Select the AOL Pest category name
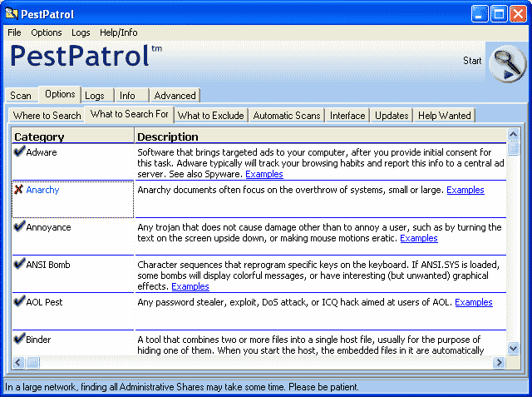This screenshot has width=532, height=397. click(x=44, y=302)
